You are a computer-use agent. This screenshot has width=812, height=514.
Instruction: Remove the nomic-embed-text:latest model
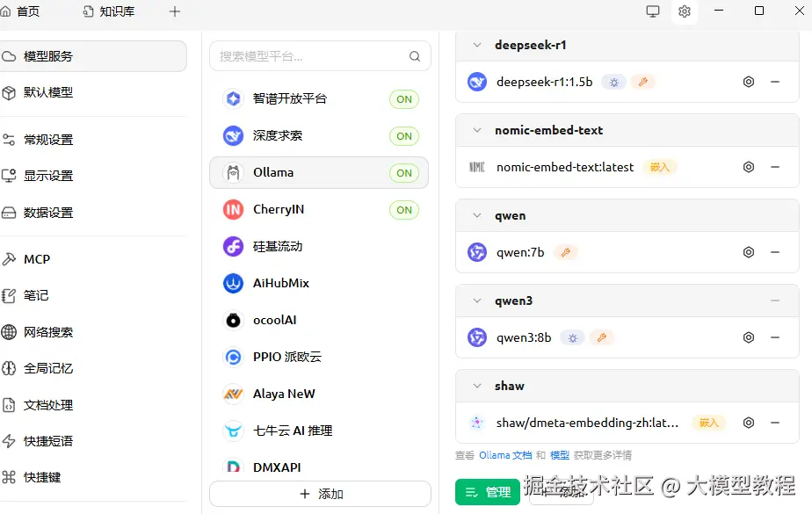click(775, 167)
